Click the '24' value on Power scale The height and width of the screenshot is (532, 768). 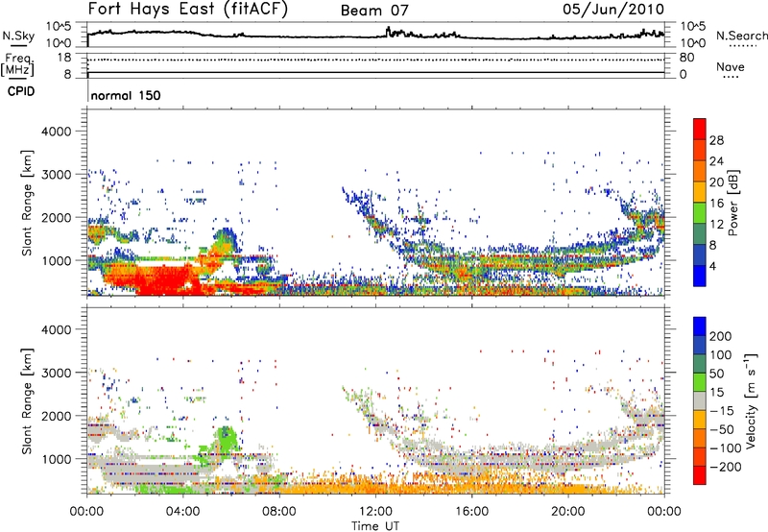click(716, 161)
